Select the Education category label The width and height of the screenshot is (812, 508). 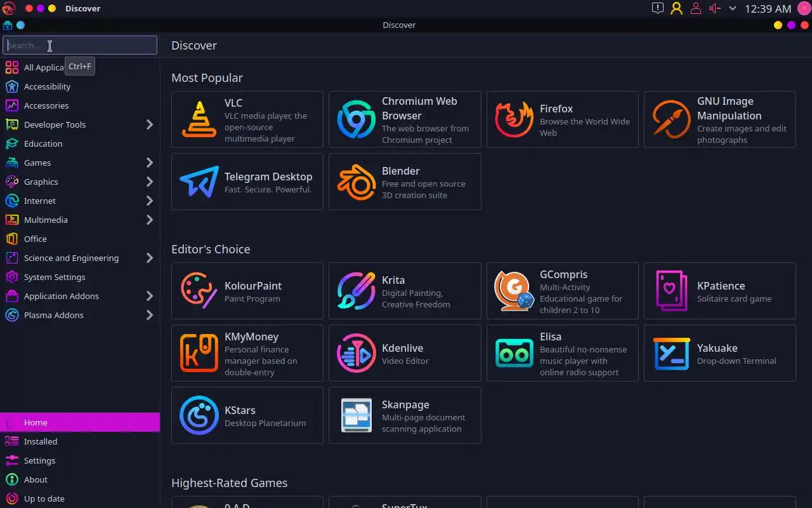pyautogui.click(x=43, y=144)
